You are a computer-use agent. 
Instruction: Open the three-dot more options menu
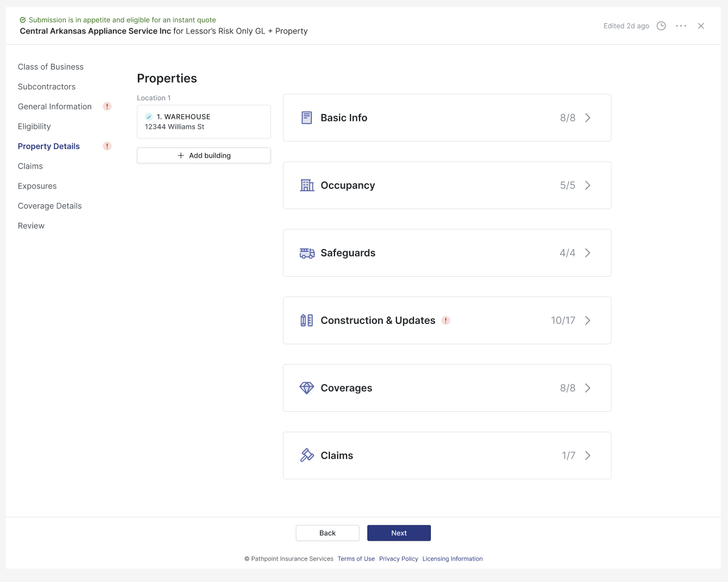tap(681, 26)
